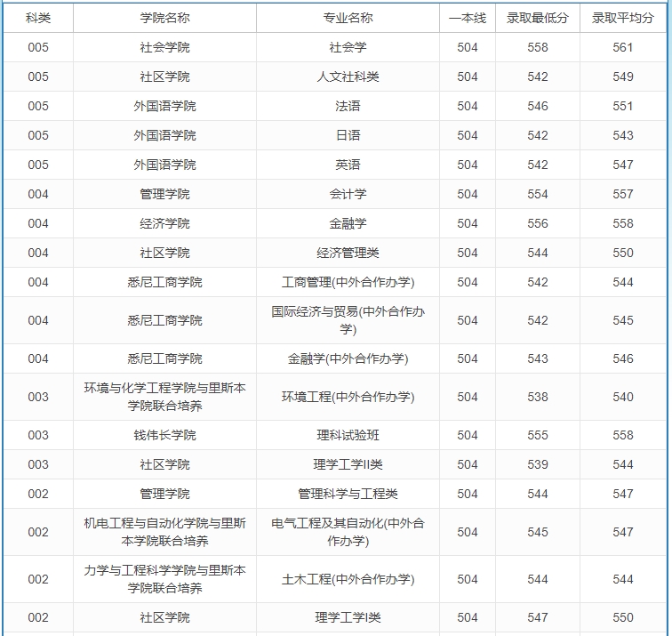Screen dimensions: 672x636
Task: Click the 土木工程(中外合作办学) cell
Action: (x=348, y=579)
